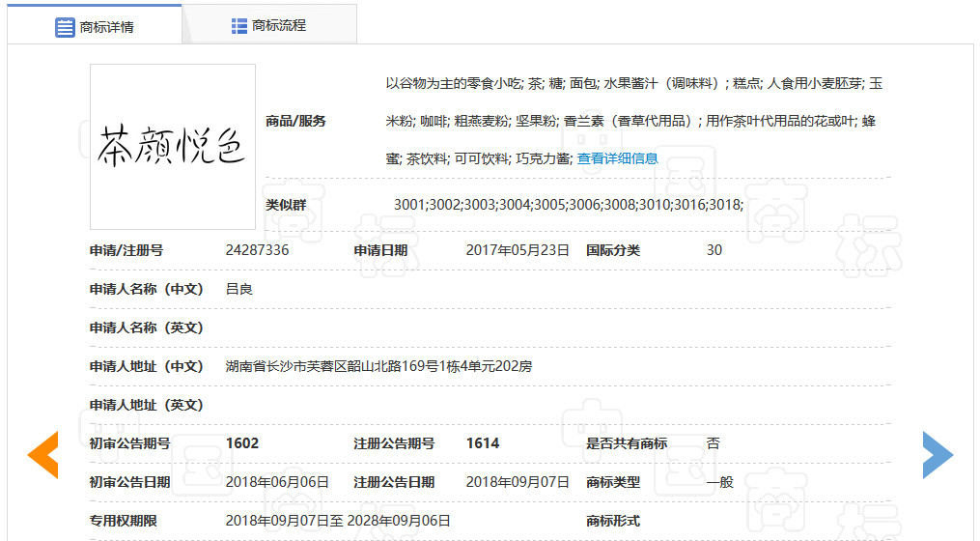Click the 注册公告日期 label
The width and height of the screenshot is (980, 541).
tap(394, 482)
